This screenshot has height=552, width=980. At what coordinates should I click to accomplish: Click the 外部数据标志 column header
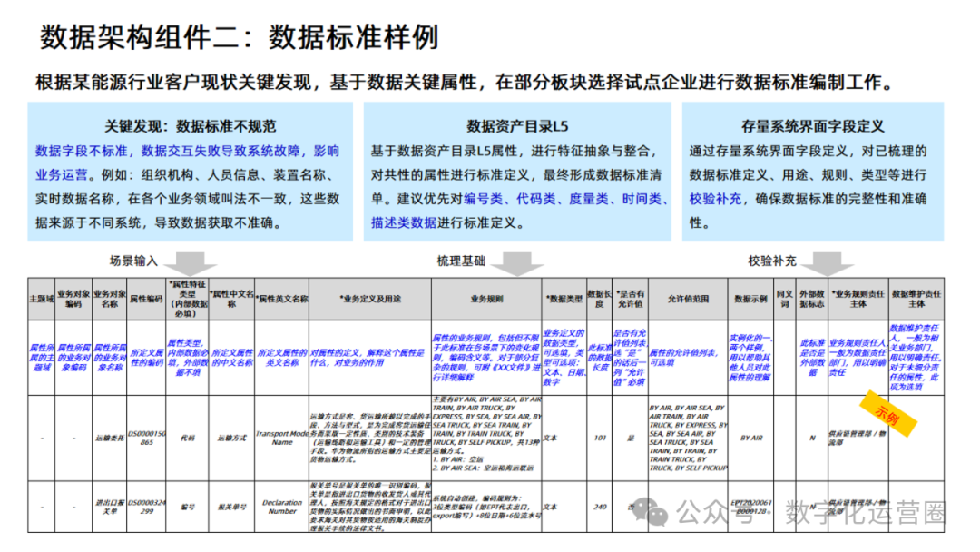[811, 299]
